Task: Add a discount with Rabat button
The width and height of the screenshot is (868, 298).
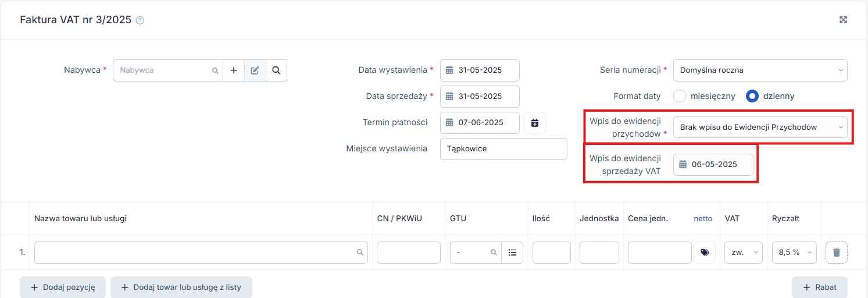Action: (819, 288)
